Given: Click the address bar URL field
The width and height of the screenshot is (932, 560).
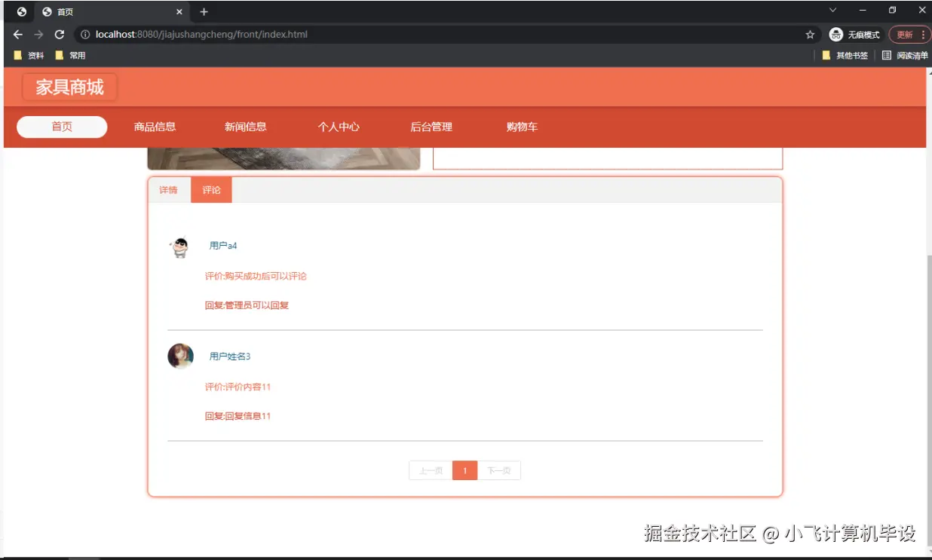Looking at the screenshot, I should pos(437,35).
